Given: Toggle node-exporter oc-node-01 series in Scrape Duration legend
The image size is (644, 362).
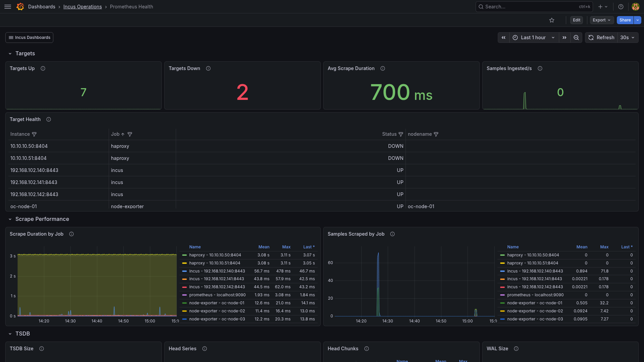Looking at the screenshot, I should [x=217, y=303].
